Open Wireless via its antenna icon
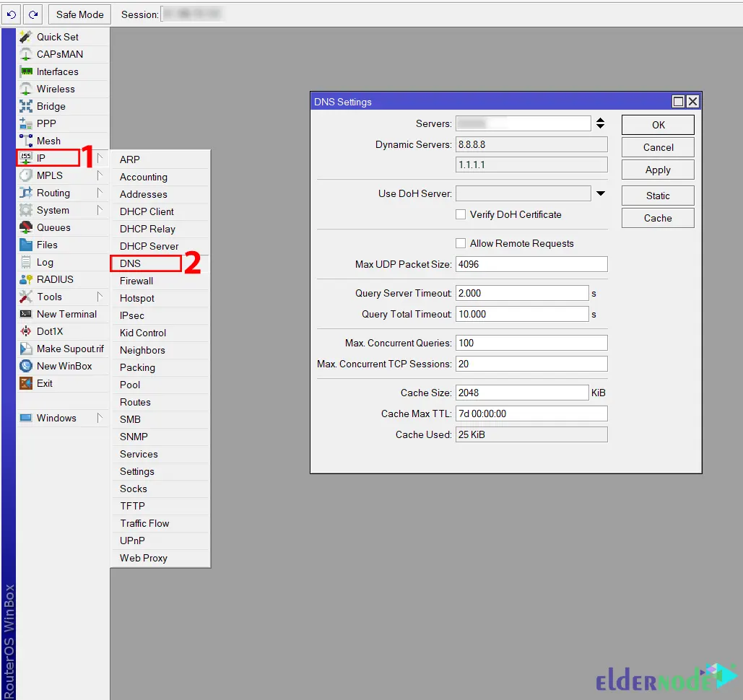 click(x=26, y=89)
